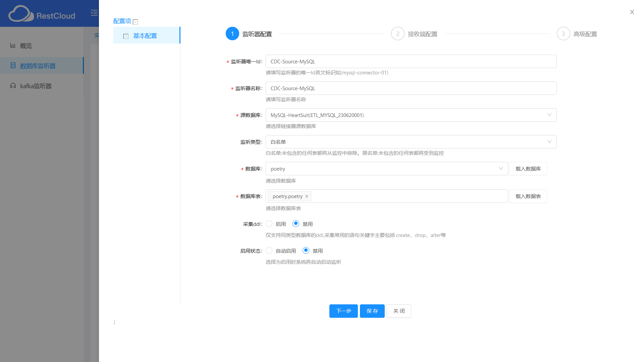Viewport: 644px width, 362px height.
Task: Open the 数据库 poetry dropdown
Action: [386, 169]
